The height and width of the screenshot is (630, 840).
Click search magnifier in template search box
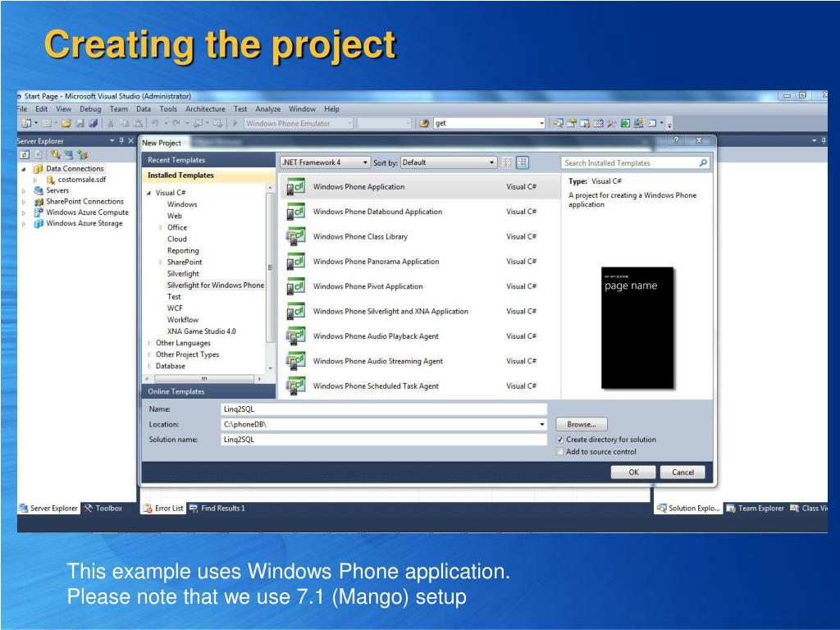coord(703,162)
